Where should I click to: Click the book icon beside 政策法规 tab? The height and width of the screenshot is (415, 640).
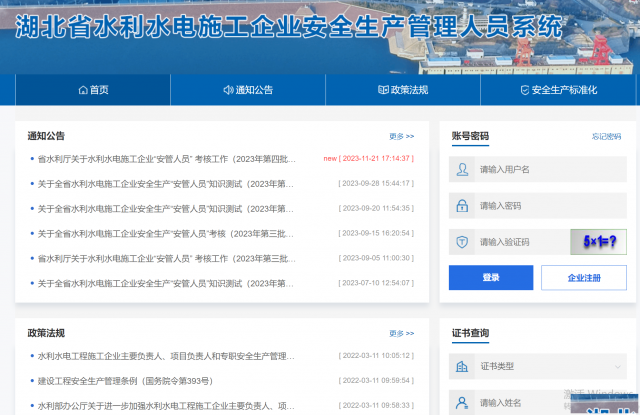tap(383, 90)
